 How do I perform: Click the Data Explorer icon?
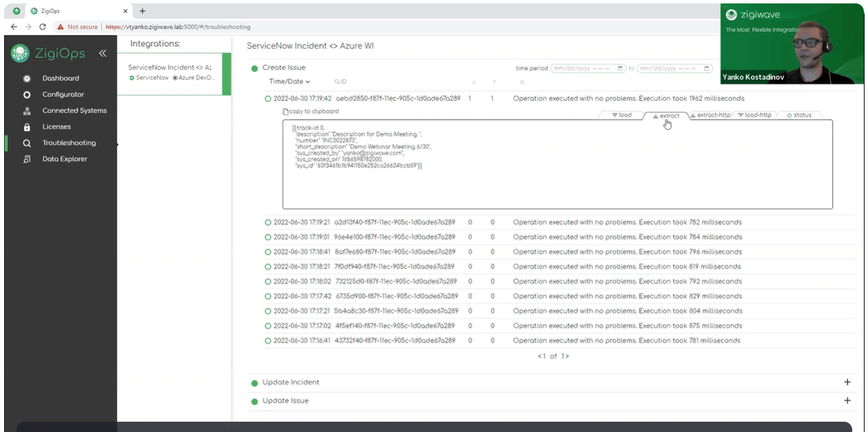tap(27, 159)
